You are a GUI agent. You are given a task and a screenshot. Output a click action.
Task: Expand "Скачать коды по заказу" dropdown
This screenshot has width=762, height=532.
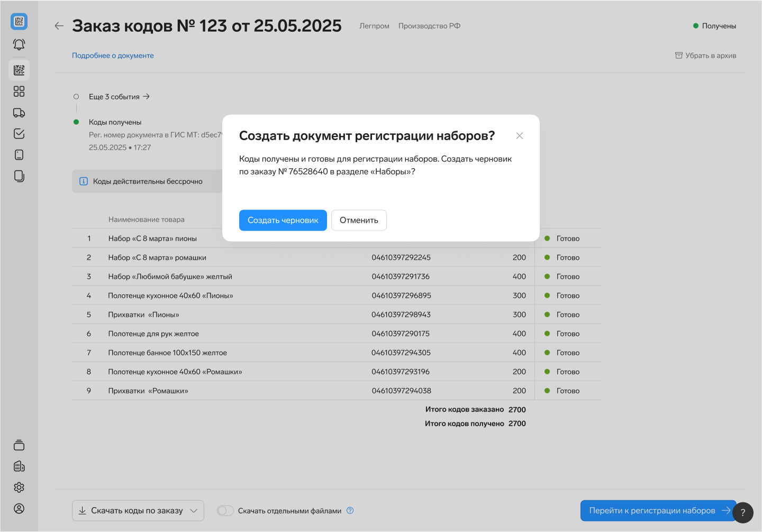(193, 511)
